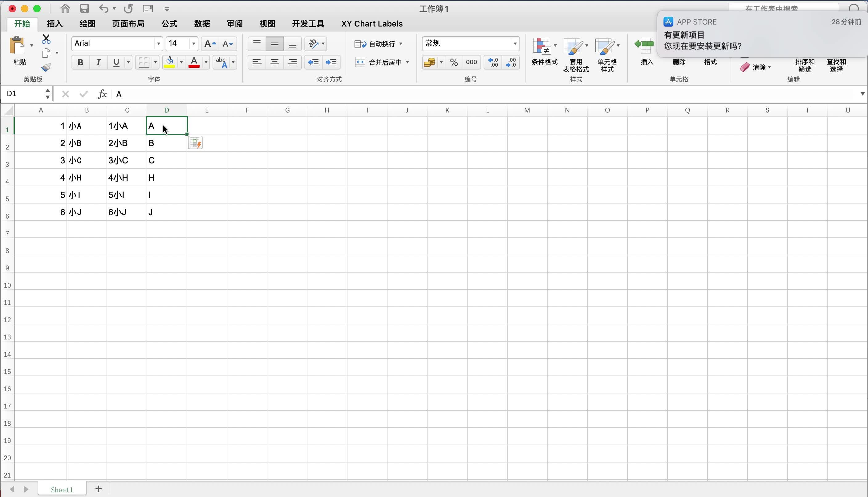This screenshot has height=497, width=868.
Task: Toggle bottom vertical alignment
Action: 292,44
